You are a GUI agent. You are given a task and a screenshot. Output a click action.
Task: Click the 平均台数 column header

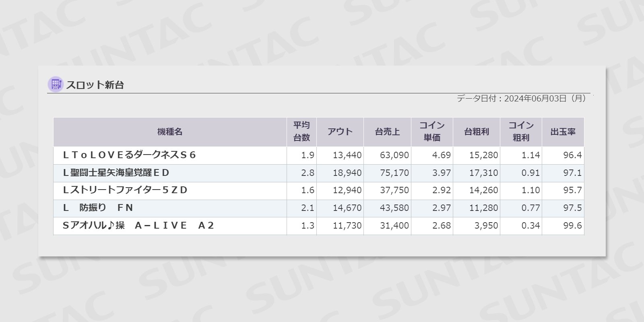click(301, 132)
